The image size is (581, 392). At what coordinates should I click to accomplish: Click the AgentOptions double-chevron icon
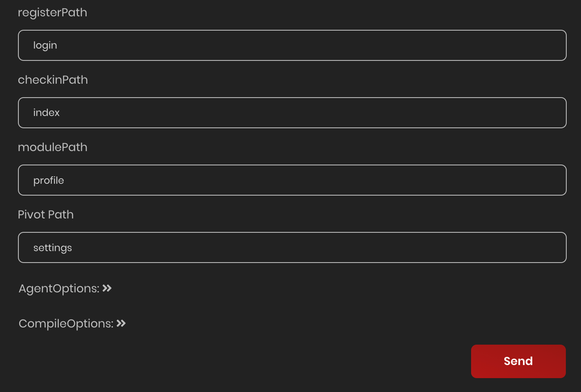pyautogui.click(x=107, y=288)
